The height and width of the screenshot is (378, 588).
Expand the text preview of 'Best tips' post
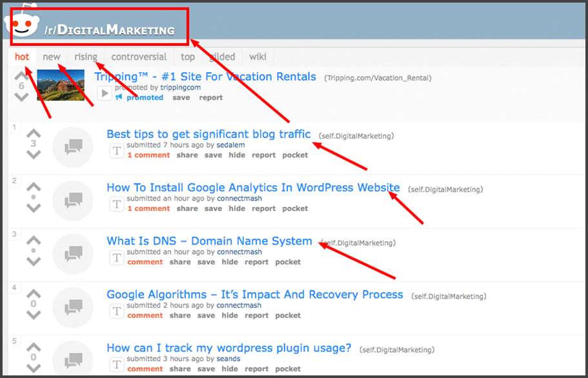click(116, 152)
